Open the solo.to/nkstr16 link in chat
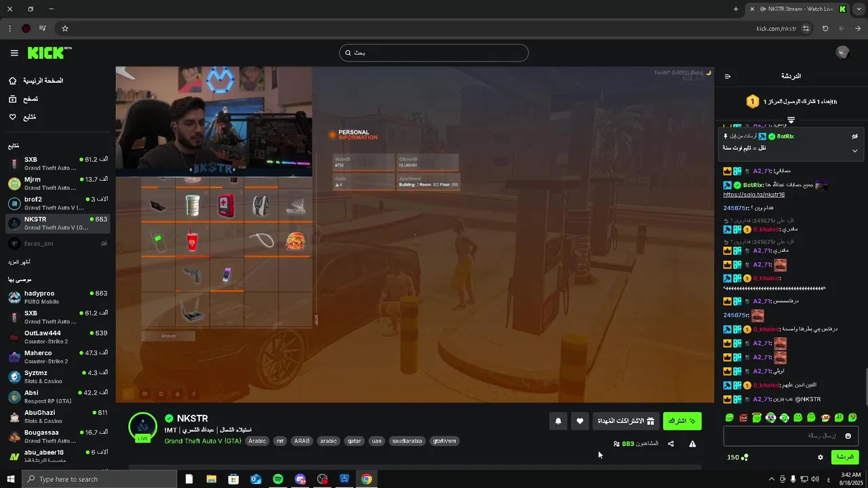The width and height of the screenshot is (868, 488). click(x=754, y=195)
